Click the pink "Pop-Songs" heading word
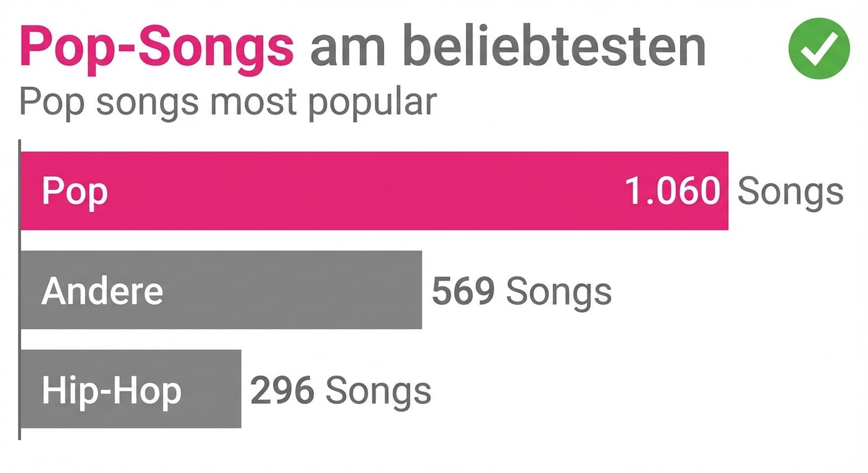 [157, 47]
